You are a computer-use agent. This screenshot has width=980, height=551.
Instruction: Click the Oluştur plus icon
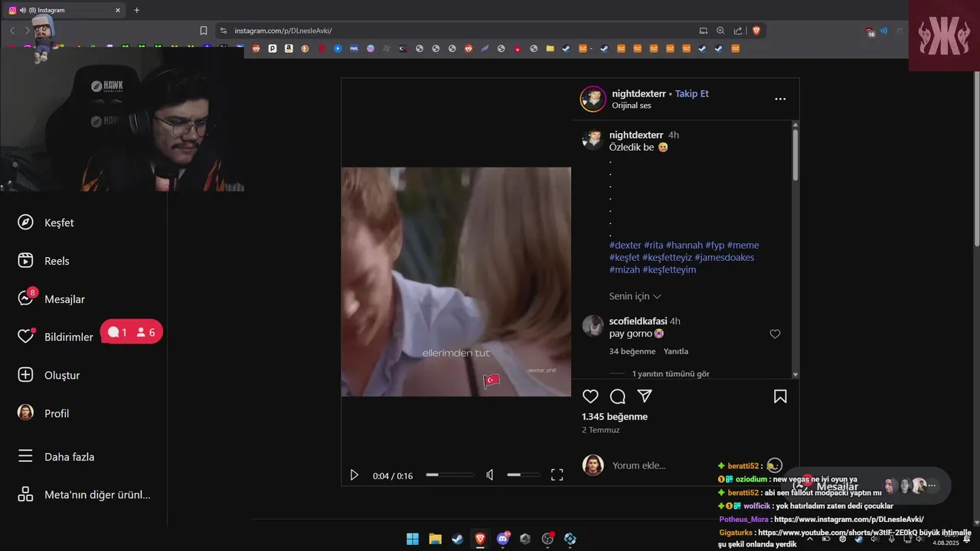click(x=25, y=375)
